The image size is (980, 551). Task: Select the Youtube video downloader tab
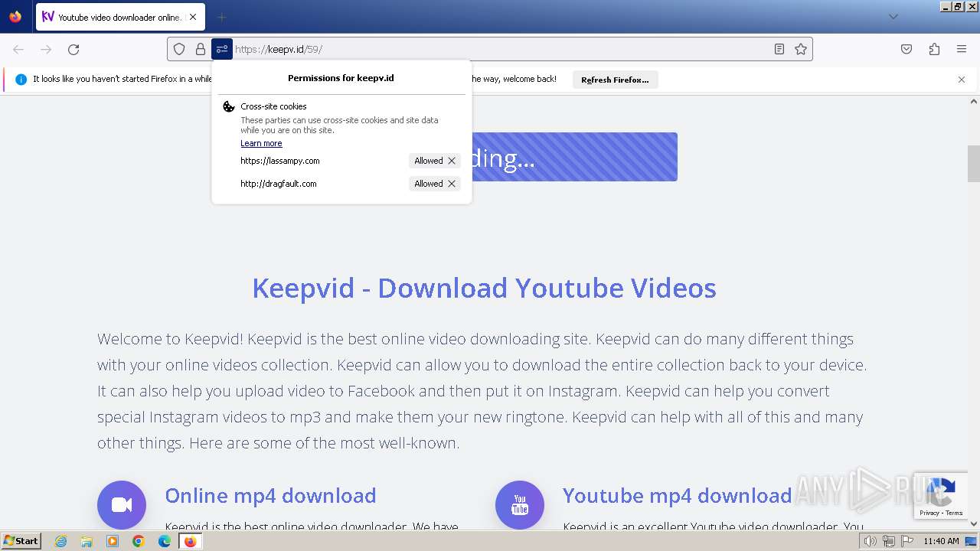point(120,17)
